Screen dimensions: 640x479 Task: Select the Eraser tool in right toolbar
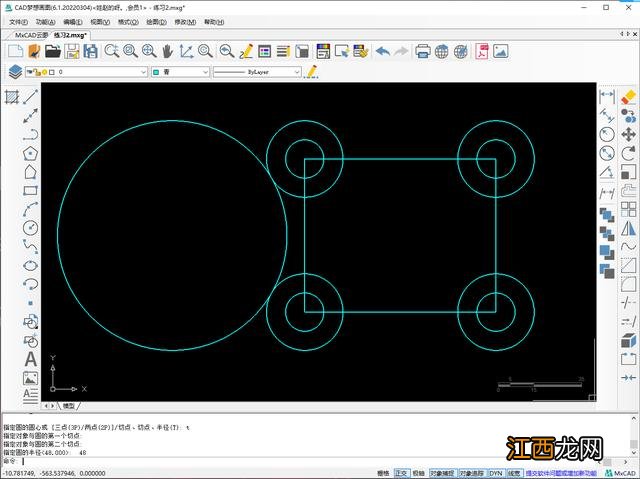628,96
